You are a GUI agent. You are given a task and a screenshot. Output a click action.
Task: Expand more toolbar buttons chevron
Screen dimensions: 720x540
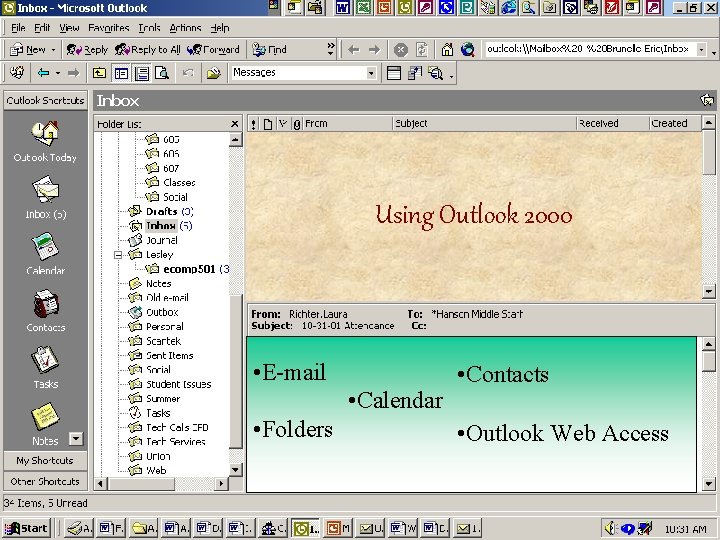(x=331, y=49)
